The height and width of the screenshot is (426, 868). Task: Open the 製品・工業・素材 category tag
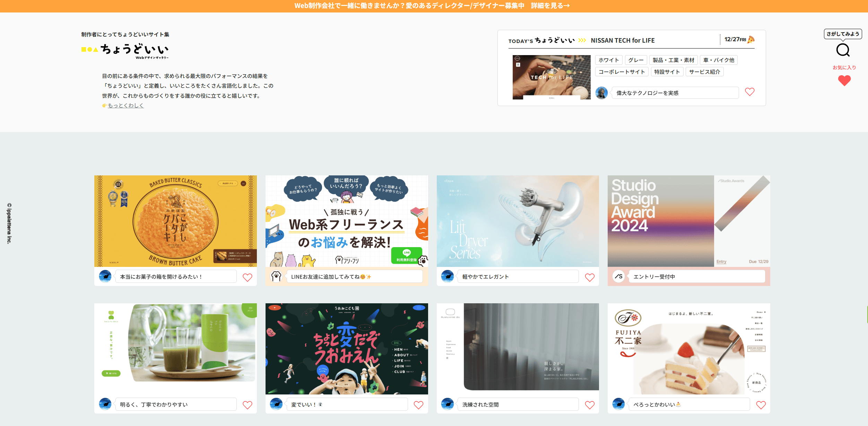point(673,60)
